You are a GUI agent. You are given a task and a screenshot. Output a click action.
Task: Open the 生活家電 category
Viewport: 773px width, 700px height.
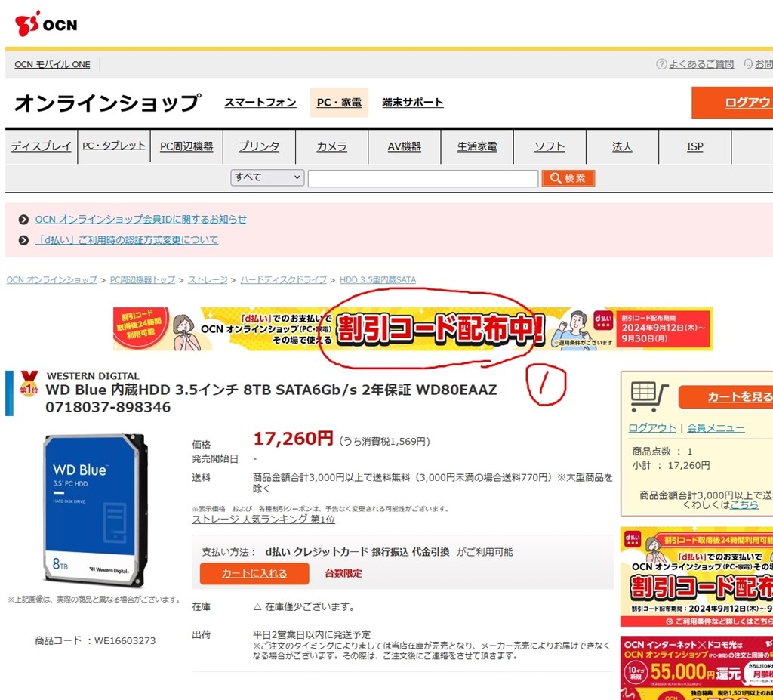[x=477, y=146]
